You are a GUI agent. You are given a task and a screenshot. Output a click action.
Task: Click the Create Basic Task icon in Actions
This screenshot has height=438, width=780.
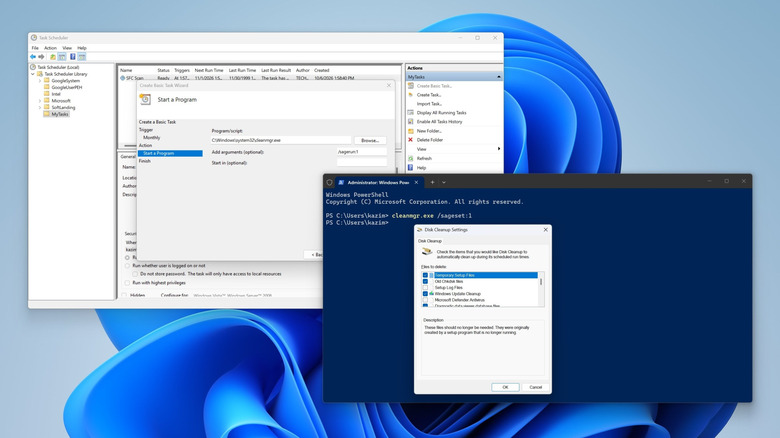pyautogui.click(x=410, y=86)
